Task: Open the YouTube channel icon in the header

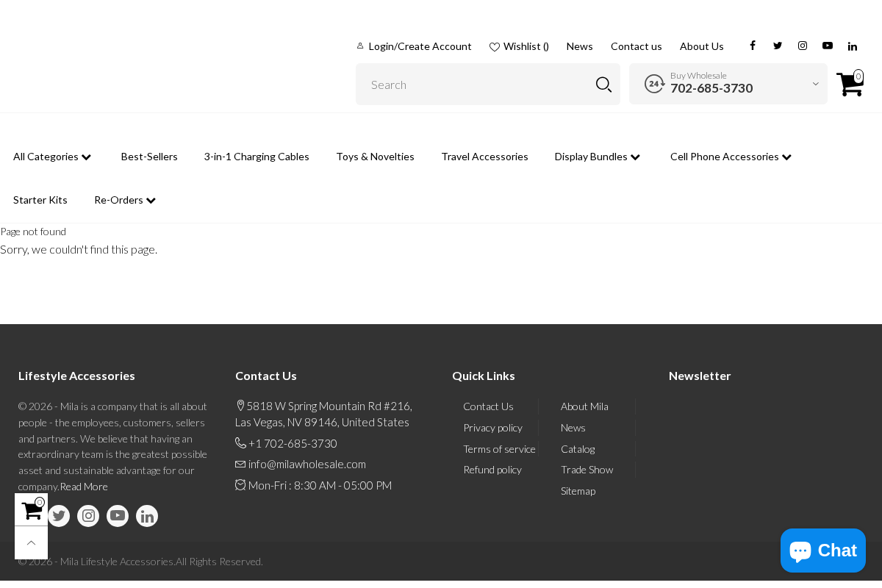Action: click(x=827, y=45)
